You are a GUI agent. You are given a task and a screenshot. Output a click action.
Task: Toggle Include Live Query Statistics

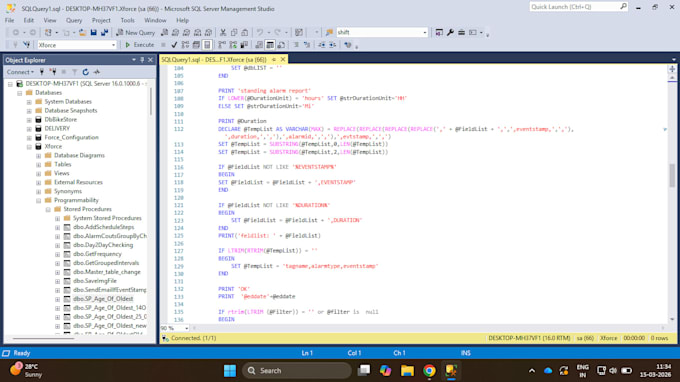(x=233, y=45)
